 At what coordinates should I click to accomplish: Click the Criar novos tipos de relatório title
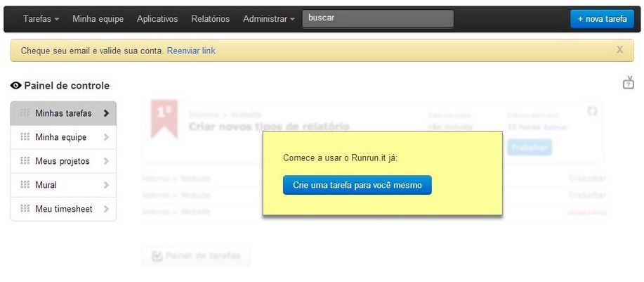[269, 126]
